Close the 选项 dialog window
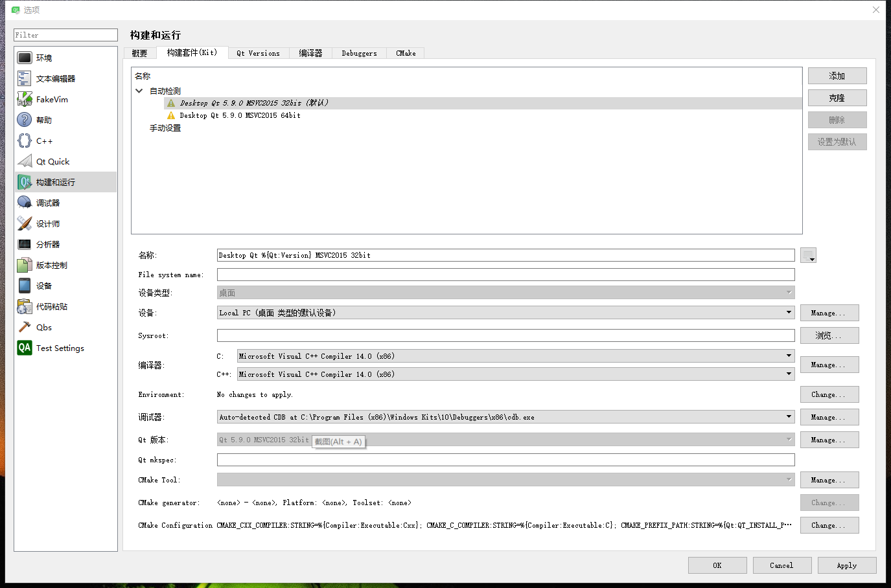This screenshot has width=891, height=588. tap(875, 10)
